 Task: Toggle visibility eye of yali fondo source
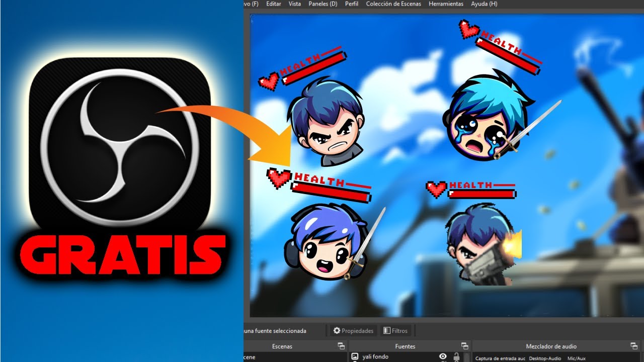coord(443,356)
